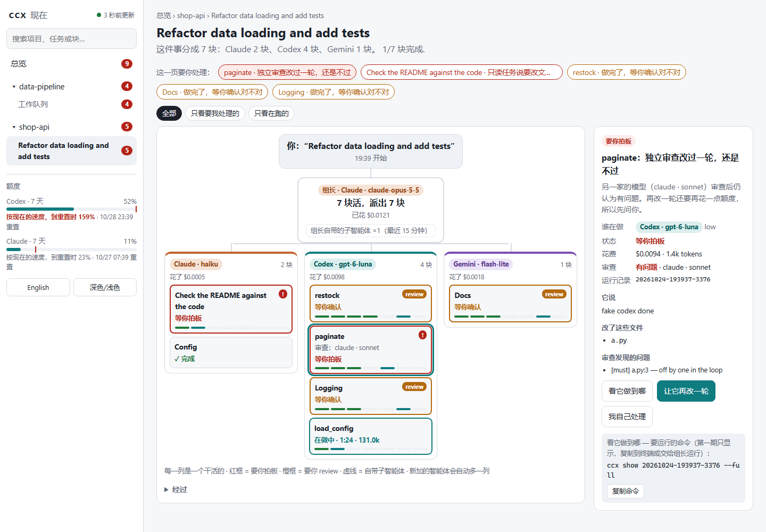Open the restock attention chip
Viewport: 766px width, 532px height.
point(627,72)
